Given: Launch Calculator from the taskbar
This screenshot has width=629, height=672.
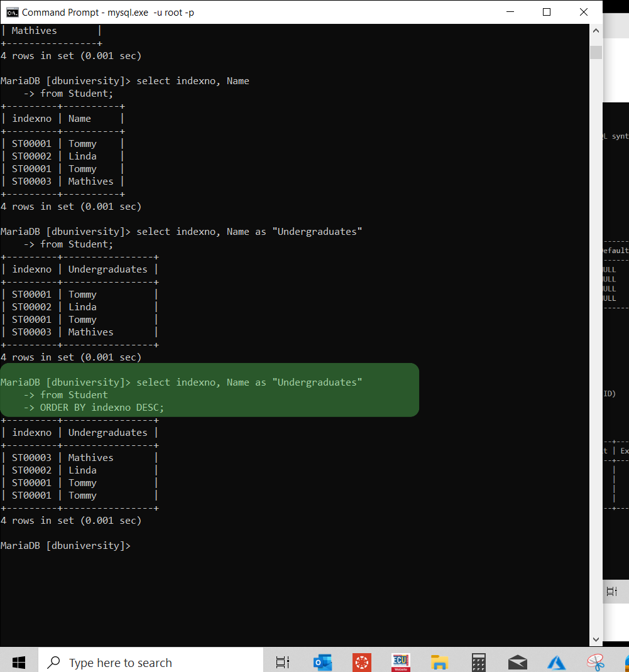Looking at the screenshot, I should point(478,661).
